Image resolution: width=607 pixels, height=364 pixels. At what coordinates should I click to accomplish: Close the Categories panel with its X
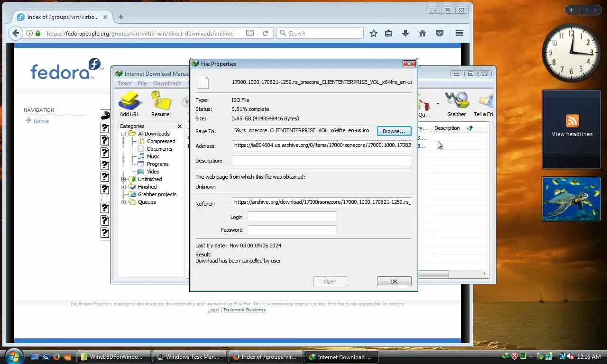click(x=180, y=126)
